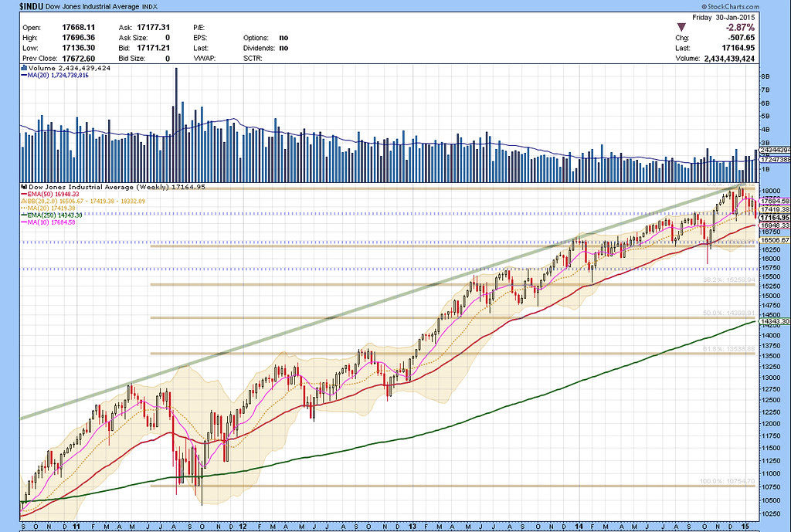Click the 50.0% Fibonacci level label
Image resolution: width=791 pixels, height=532 pixels.
point(729,313)
